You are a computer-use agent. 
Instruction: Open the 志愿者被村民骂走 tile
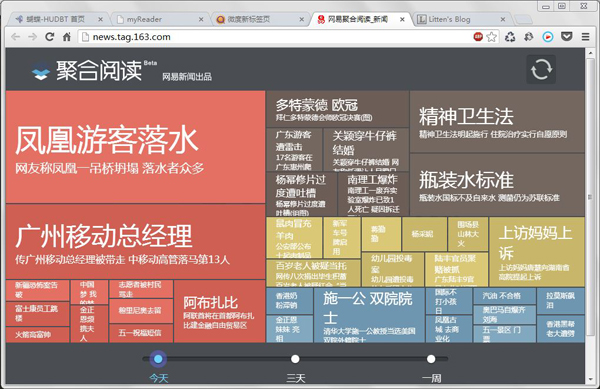coord(140,289)
